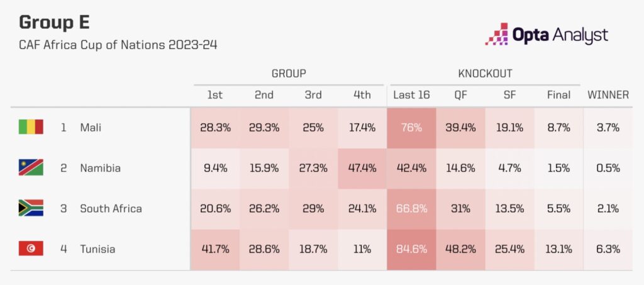Click Tunisia's 84.6% Last 16 cell

point(411,249)
